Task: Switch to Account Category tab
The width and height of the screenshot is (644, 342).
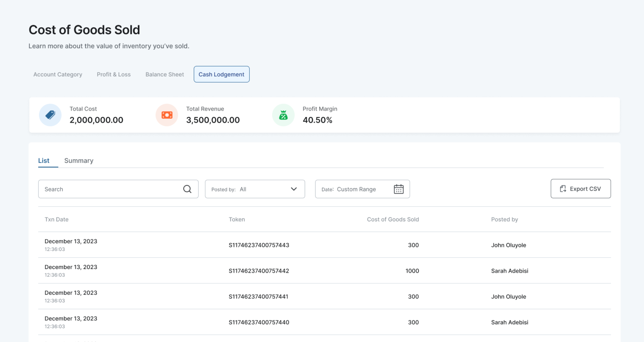Action: click(58, 74)
